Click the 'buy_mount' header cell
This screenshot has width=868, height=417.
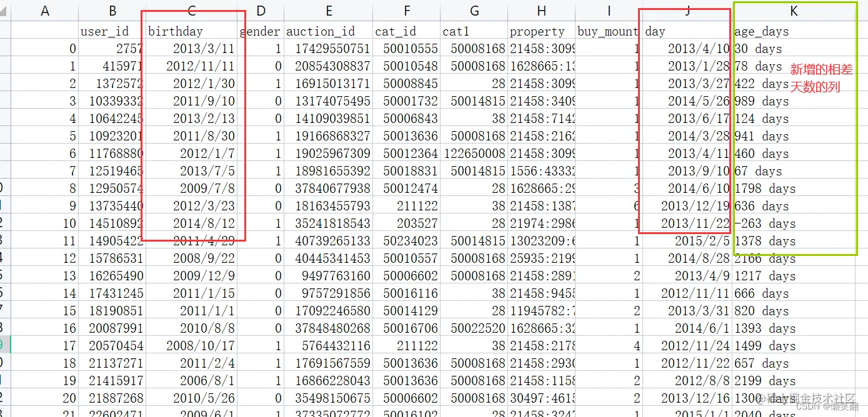(x=609, y=31)
